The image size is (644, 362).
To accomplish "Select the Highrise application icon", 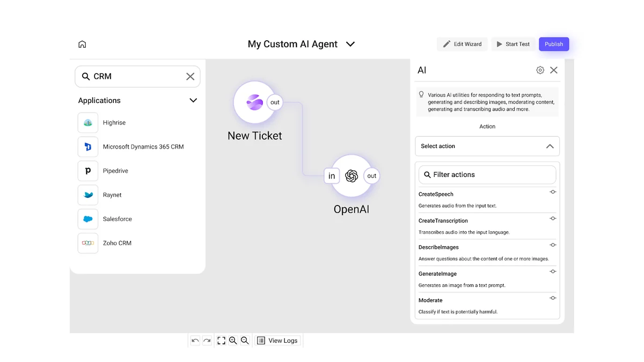I will (x=88, y=123).
